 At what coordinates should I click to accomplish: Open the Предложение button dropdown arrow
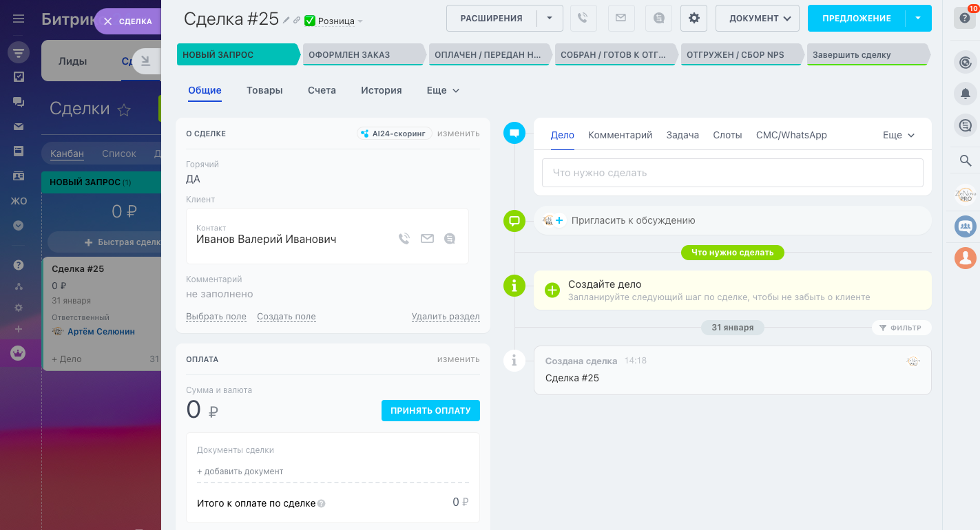click(x=918, y=19)
